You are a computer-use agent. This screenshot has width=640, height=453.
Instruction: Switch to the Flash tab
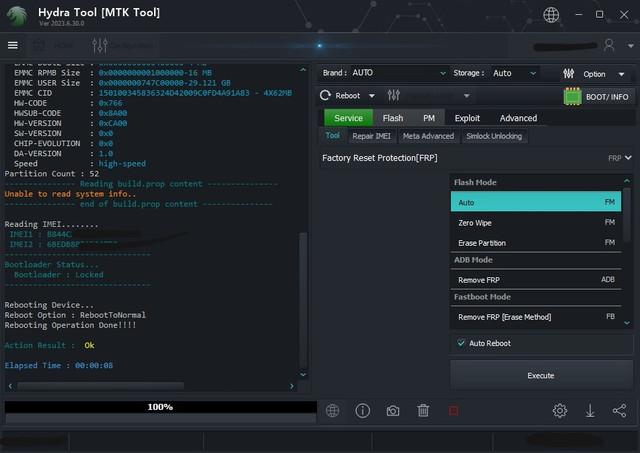[393, 118]
